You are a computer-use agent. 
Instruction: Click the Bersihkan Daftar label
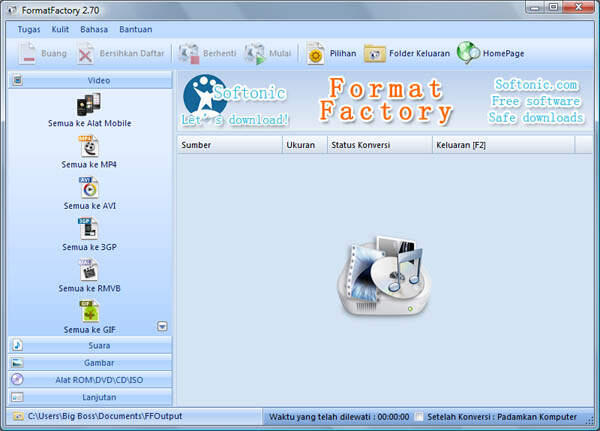(x=132, y=53)
